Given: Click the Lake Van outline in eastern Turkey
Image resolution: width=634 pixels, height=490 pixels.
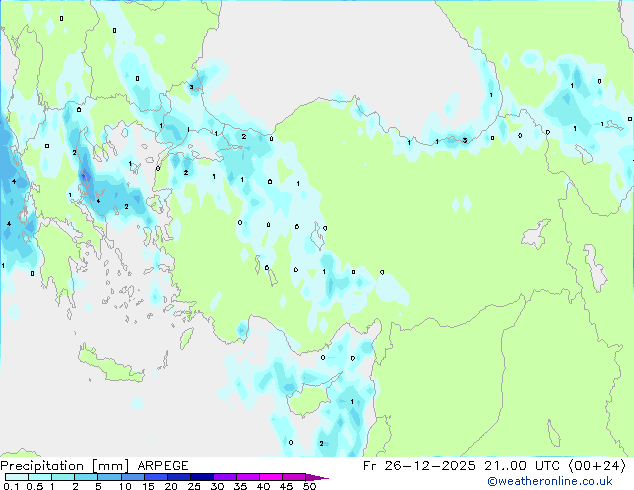Looking at the screenshot, I should click(537, 234).
